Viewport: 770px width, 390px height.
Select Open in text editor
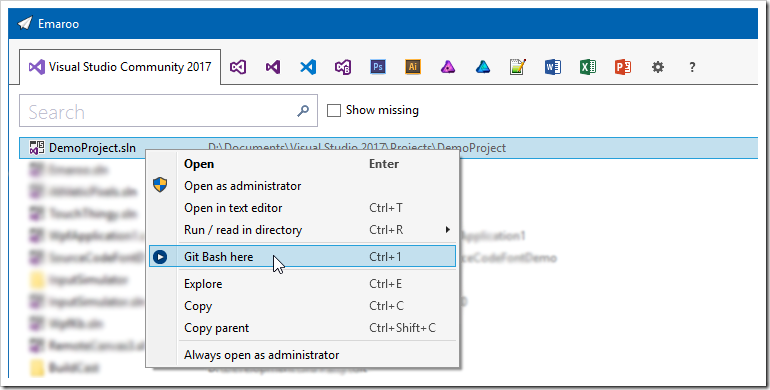[x=302, y=208]
